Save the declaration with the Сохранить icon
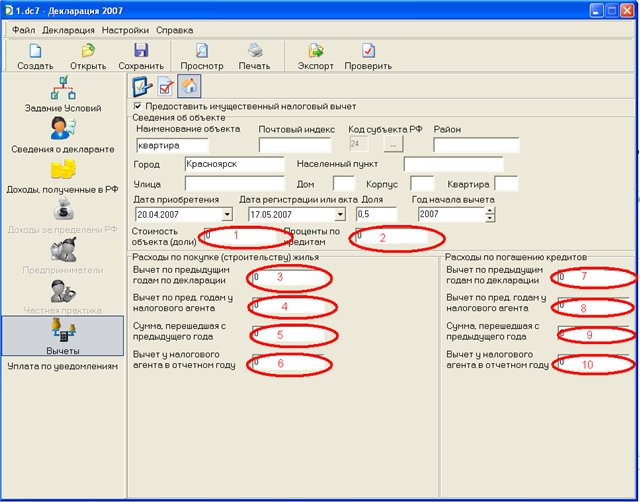This screenshot has height=502, width=640. click(141, 52)
